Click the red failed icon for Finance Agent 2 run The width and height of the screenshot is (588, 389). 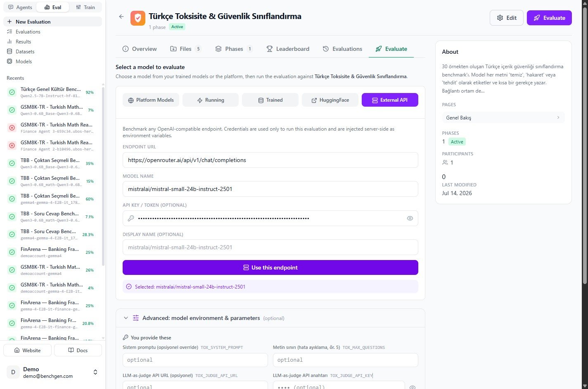12,146
